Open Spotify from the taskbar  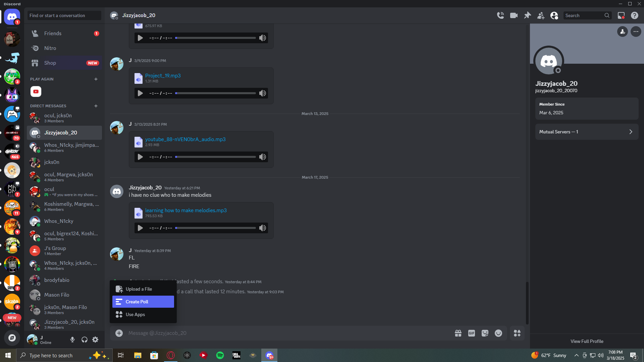(220, 355)
